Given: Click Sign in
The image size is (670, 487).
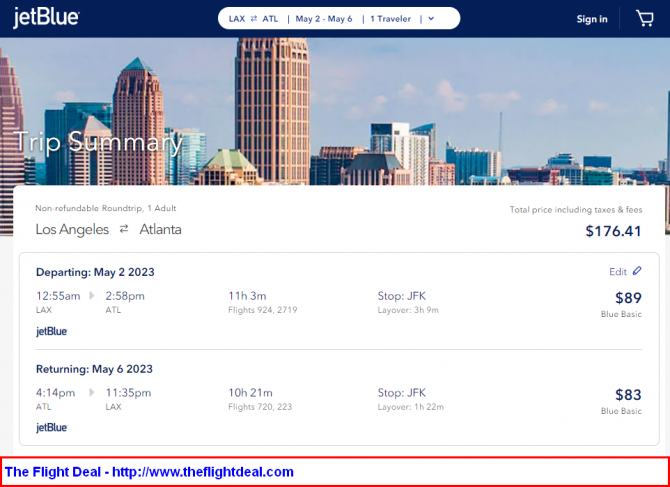Looking at the screenshot, I should tap(592, 19).
